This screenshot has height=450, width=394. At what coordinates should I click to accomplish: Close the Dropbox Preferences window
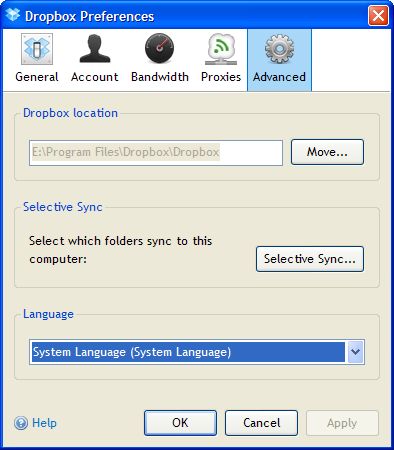(378, 15)
